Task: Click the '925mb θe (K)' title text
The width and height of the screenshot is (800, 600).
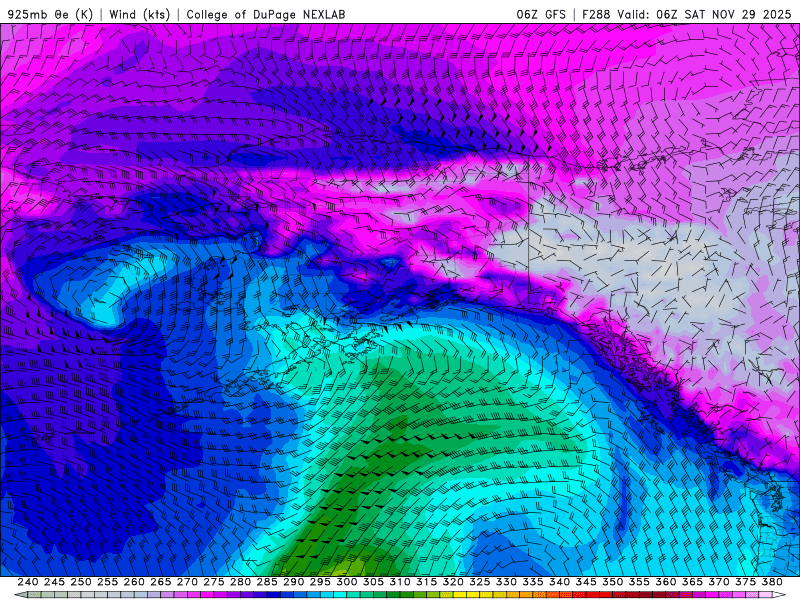Action: 51,14
